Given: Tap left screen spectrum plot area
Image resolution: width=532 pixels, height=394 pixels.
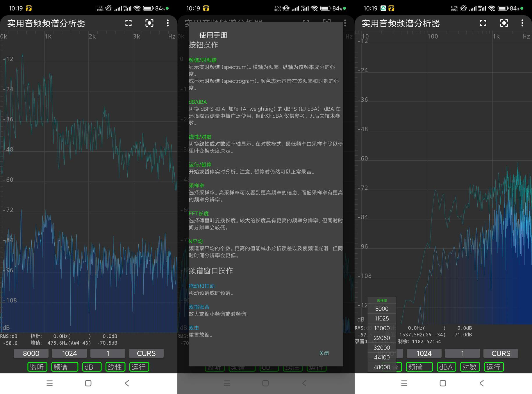Looking at the screenshot, I should (x=89, y=182).
